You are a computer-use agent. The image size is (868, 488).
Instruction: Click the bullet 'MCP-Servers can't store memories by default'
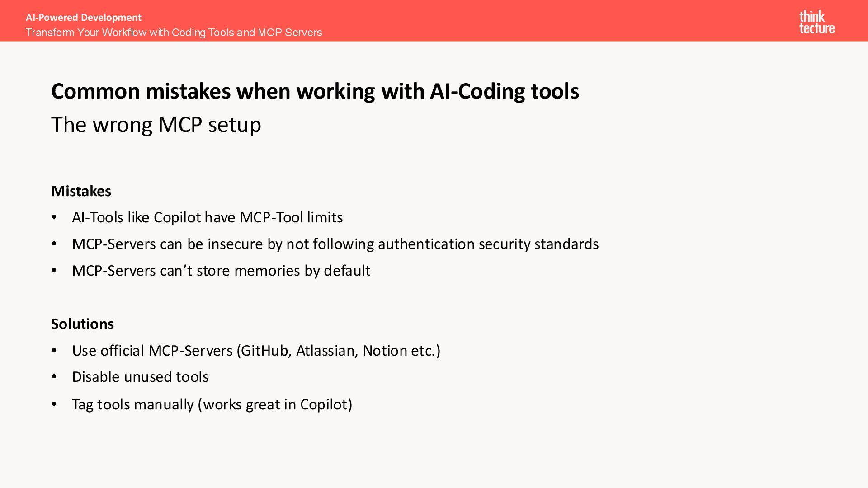221,271
